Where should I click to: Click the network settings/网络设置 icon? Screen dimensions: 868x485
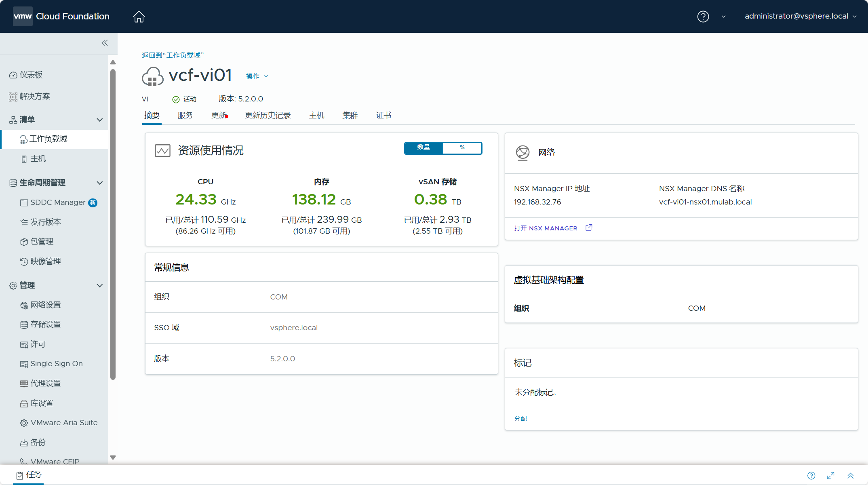(23, 305)
